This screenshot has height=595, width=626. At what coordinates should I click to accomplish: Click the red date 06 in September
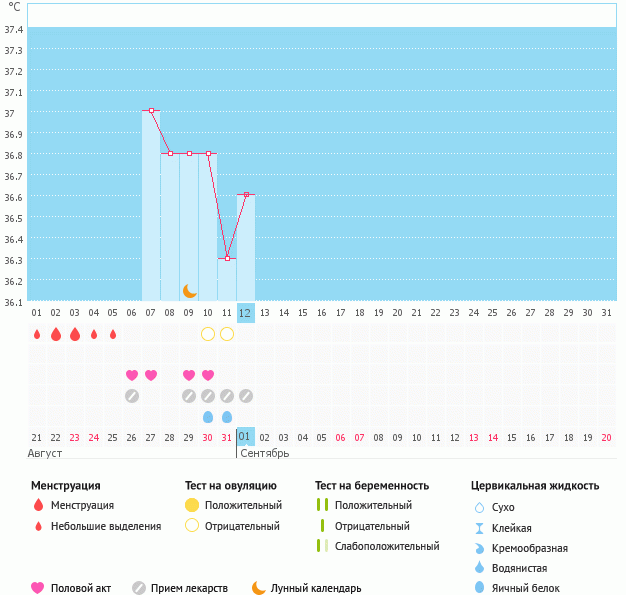[340, 438]
